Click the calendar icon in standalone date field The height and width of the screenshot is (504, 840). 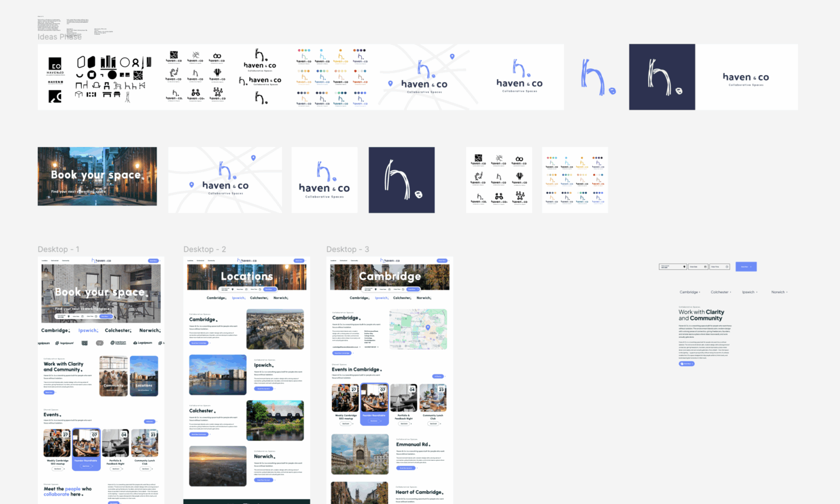[706, 266]
